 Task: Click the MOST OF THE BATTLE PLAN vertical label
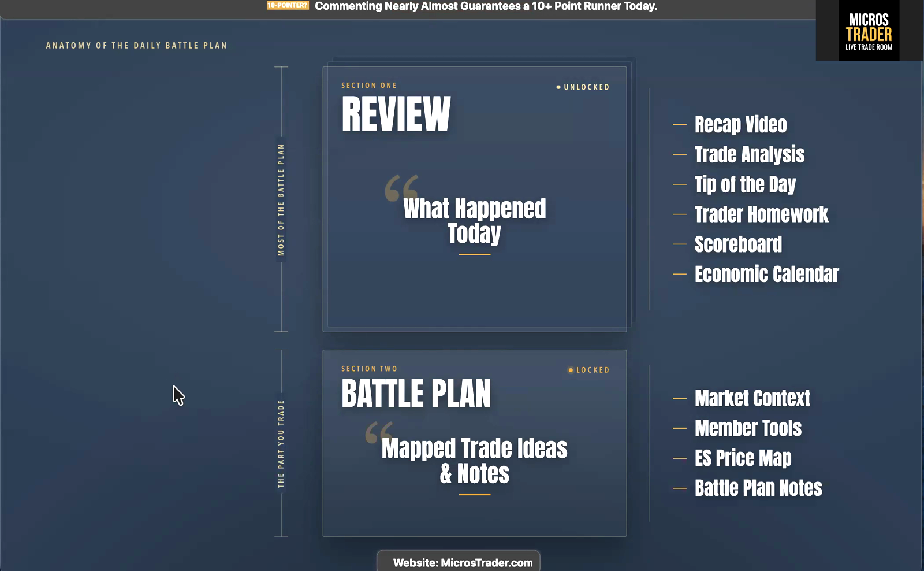[x=281, y=200]
